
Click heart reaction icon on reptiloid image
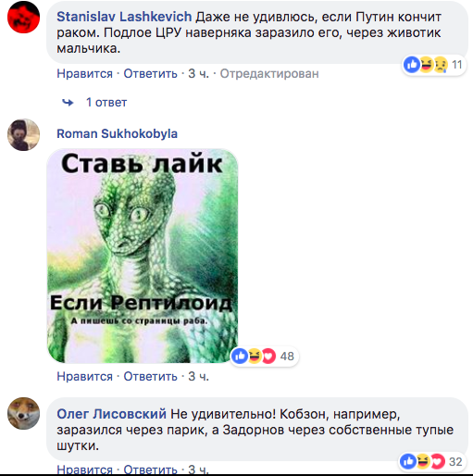point(268,356)
